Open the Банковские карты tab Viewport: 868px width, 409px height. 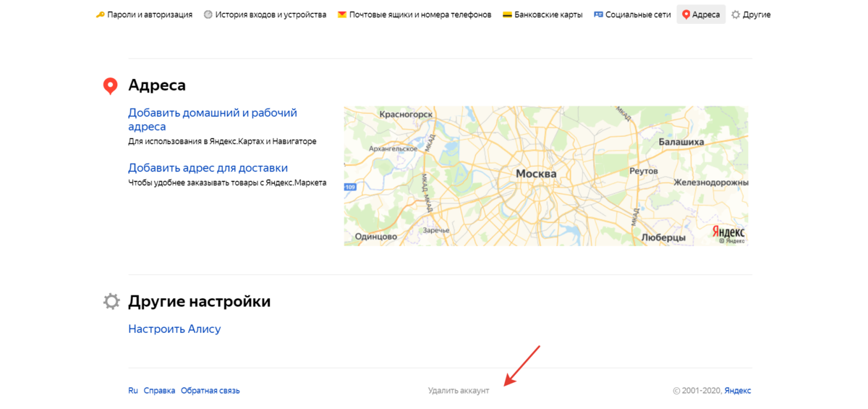pyautogui.click(x=548, y=14)
